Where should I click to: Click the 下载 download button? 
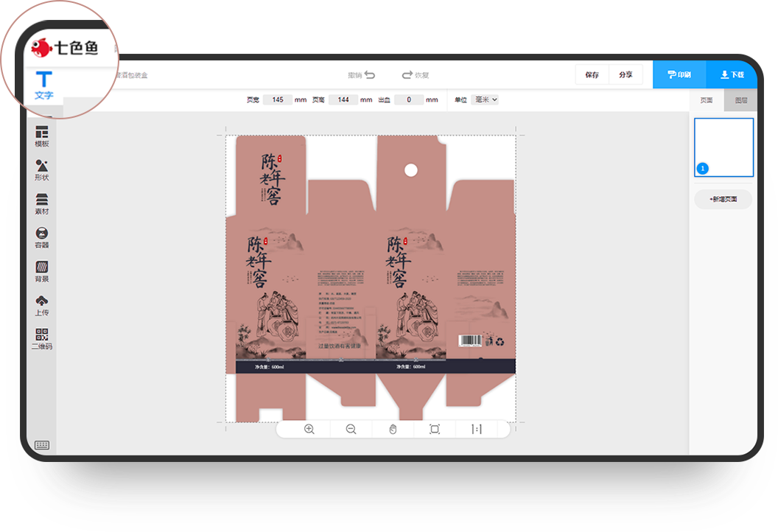click(732, 74)
